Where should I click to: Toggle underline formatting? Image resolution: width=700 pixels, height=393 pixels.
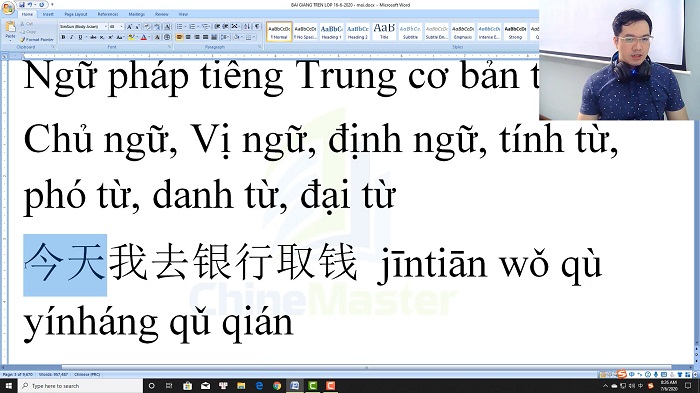(x=80, y=37)
